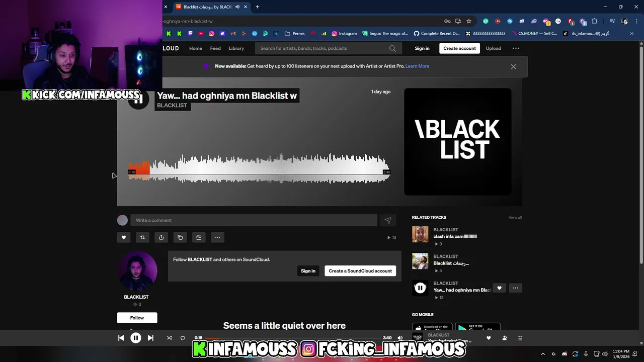Follow the artist from the player bar icon
This screenshot has width=644, height=362.
pyautogui.click(x=505, y=338)
